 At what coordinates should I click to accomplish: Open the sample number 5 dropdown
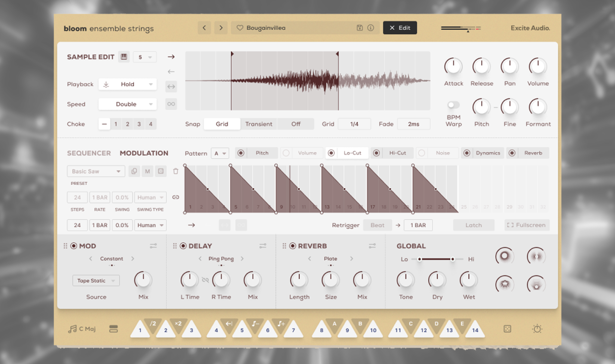point(145,57)
